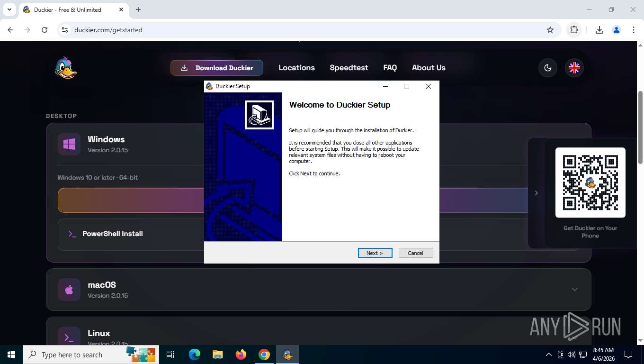Image resolution: width=644 pixels, height=364 pixels.
Task: Click the PowerShell Install prompt icon
Action: 72,234
